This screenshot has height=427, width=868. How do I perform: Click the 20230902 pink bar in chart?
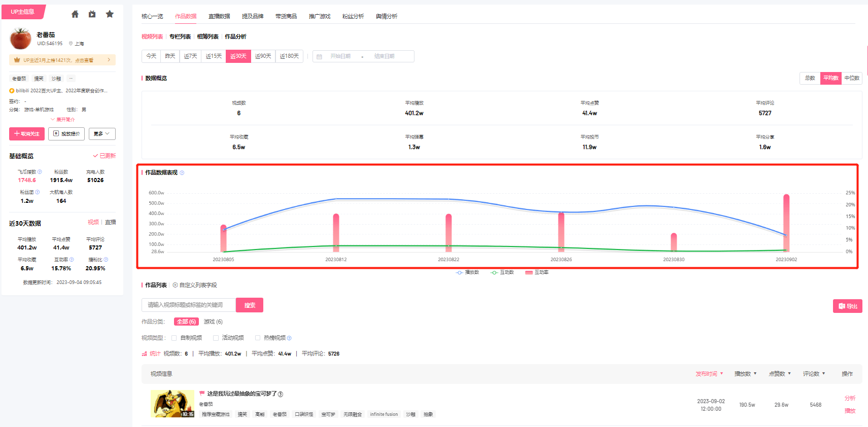[786, 223]
